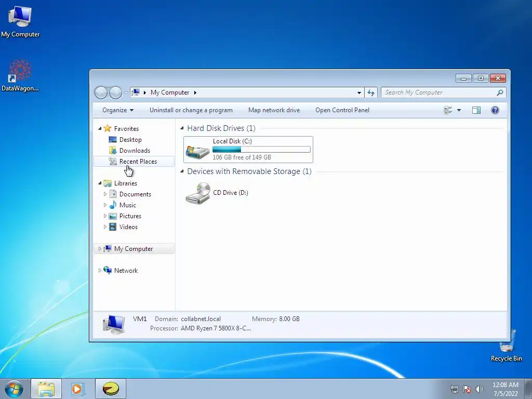Select the DataWagon desktop shortcut
Image resolution: width=532 pixels, height=399 pixels.
20,75
